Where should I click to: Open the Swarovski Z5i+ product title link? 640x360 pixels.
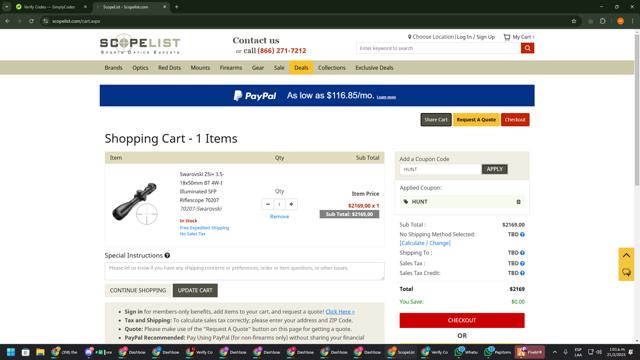point(202,187)
